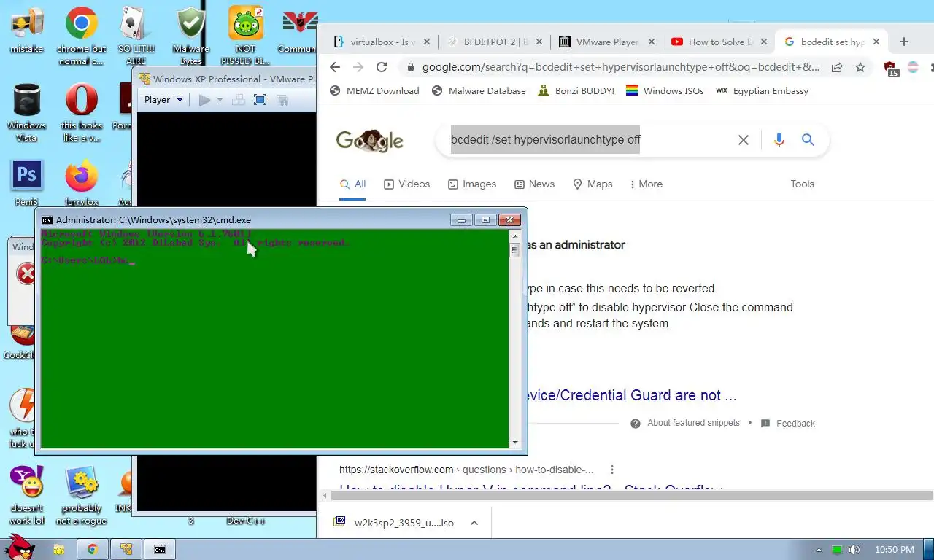Switch to 'BFDI:TPOT 2' tab
Viewport: 934px width, 560px height.
pos(493,42)
